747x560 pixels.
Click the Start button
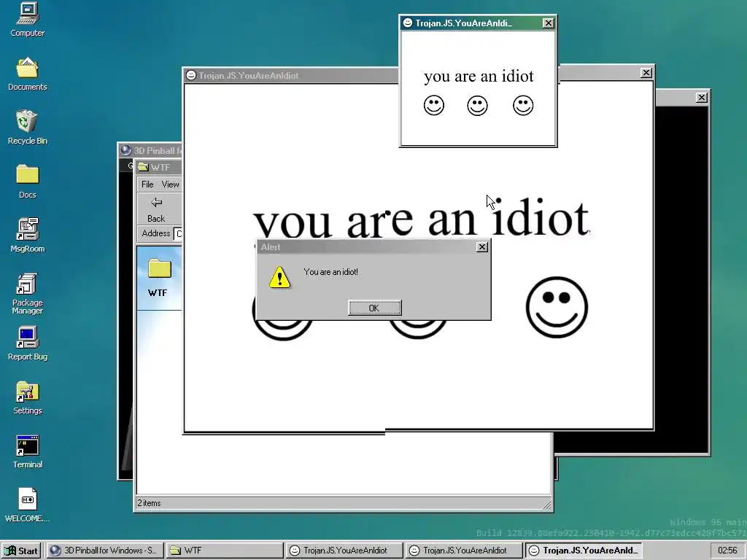[21, 551]
